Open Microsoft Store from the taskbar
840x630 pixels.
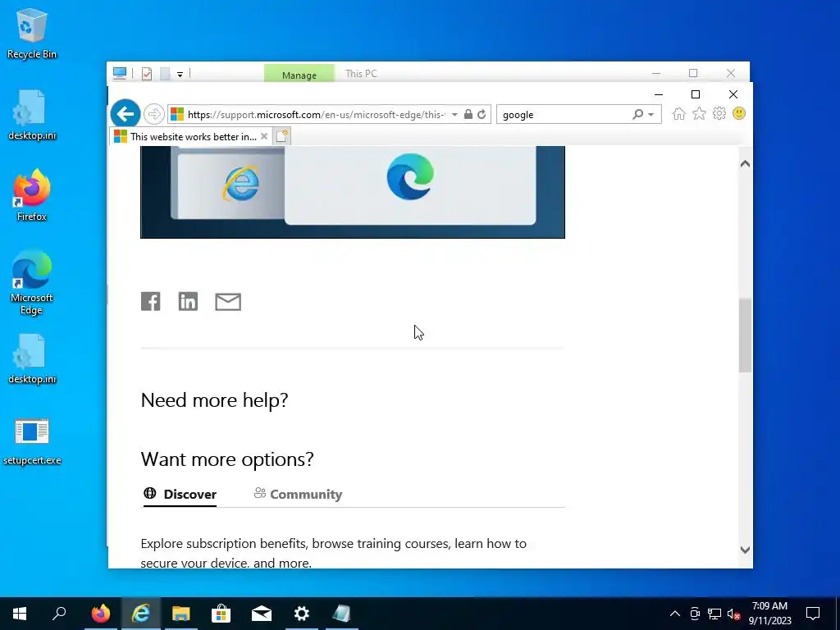(x=221, y=614)
